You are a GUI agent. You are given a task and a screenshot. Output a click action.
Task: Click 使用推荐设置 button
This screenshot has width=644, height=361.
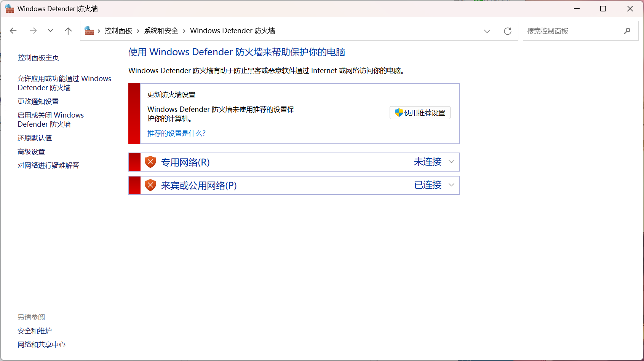[420, 113]
